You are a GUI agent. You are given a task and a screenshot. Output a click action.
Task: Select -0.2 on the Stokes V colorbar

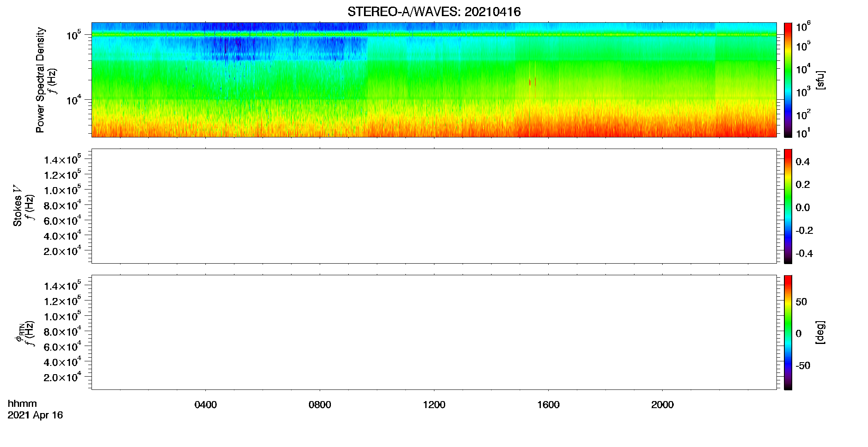point(804,231)
